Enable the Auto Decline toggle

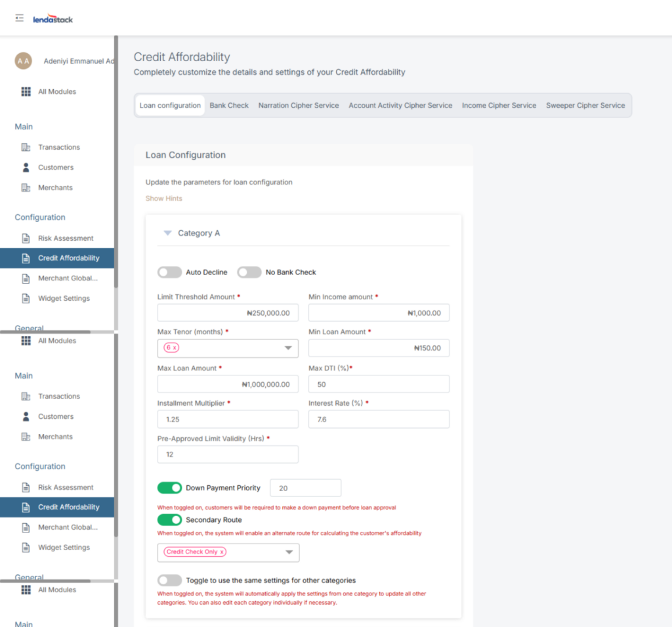tap(169, 272)
